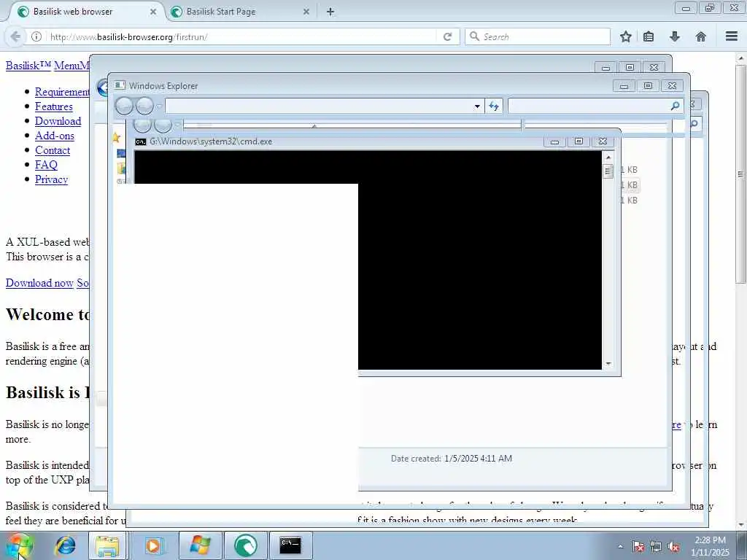Expand the Windows Explorer address dropdown
Viewport: 747px width, 560px height.
(477, 106)
